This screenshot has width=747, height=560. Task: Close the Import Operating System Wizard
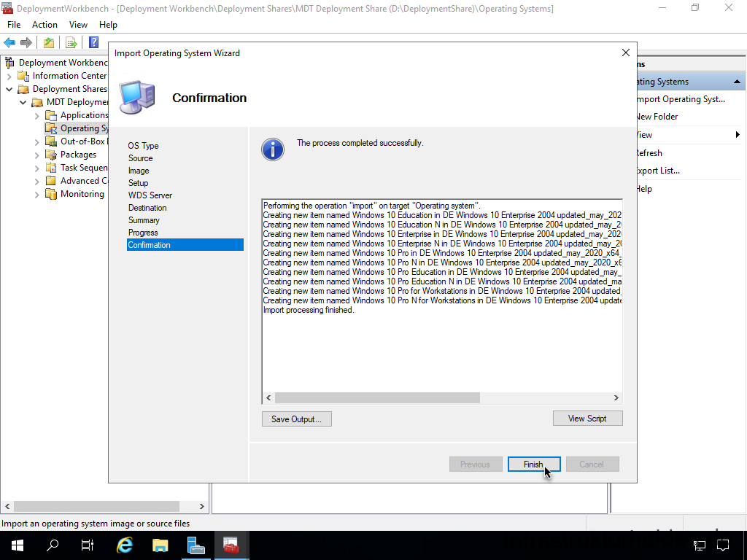click(626, 52)
